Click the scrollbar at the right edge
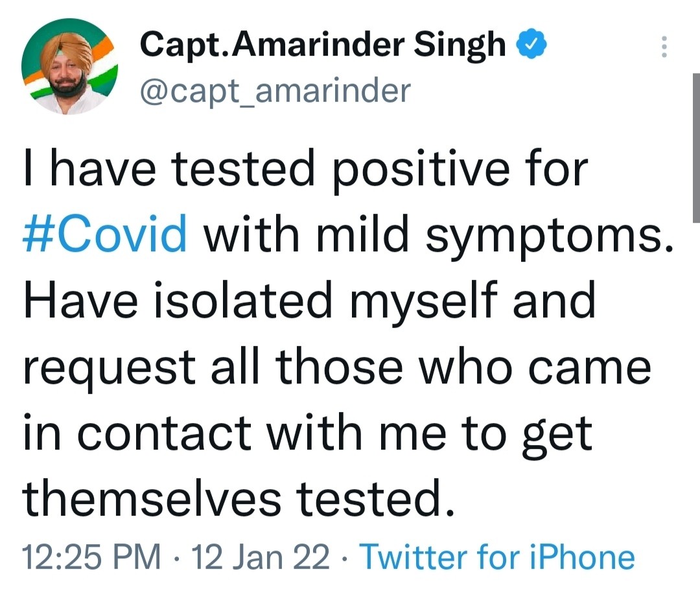The image size is (700, 596). [695, 149]
